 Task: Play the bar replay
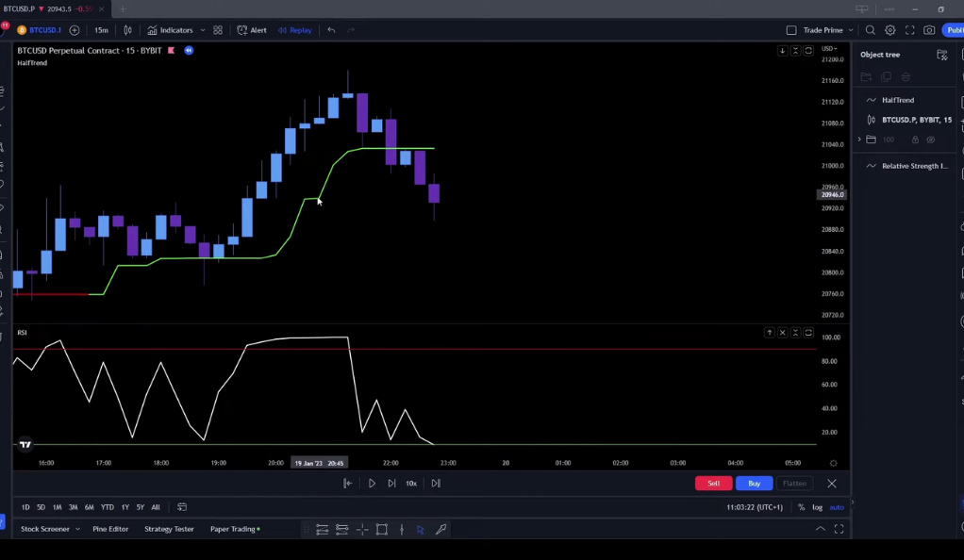[x=372, y=483]
